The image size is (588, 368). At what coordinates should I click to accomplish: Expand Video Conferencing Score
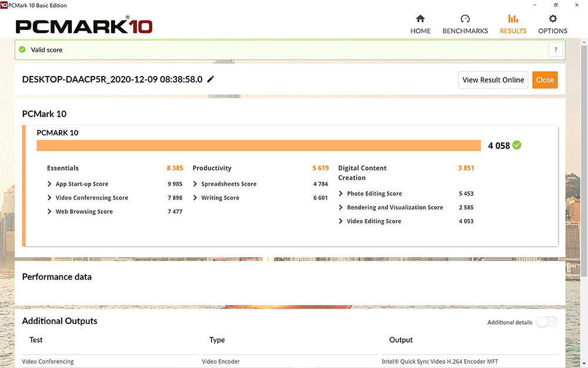(49, 198)
